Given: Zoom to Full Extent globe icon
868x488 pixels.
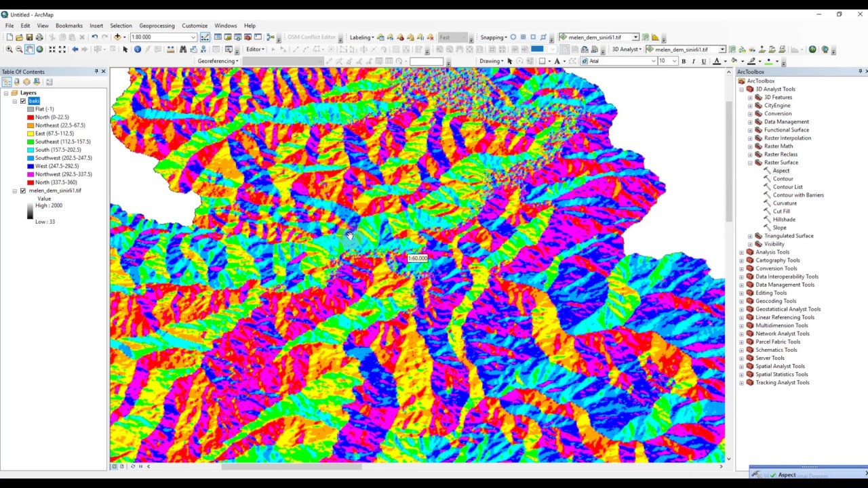Looking at the screenshot, I should click(39, 49).
